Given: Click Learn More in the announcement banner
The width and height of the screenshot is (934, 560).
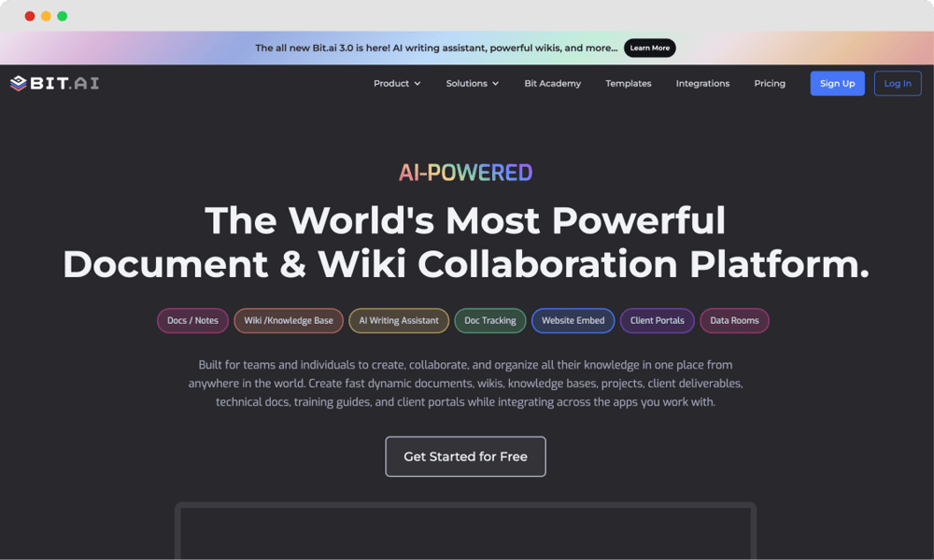Looking at the screenshot, I should point(649,48).
